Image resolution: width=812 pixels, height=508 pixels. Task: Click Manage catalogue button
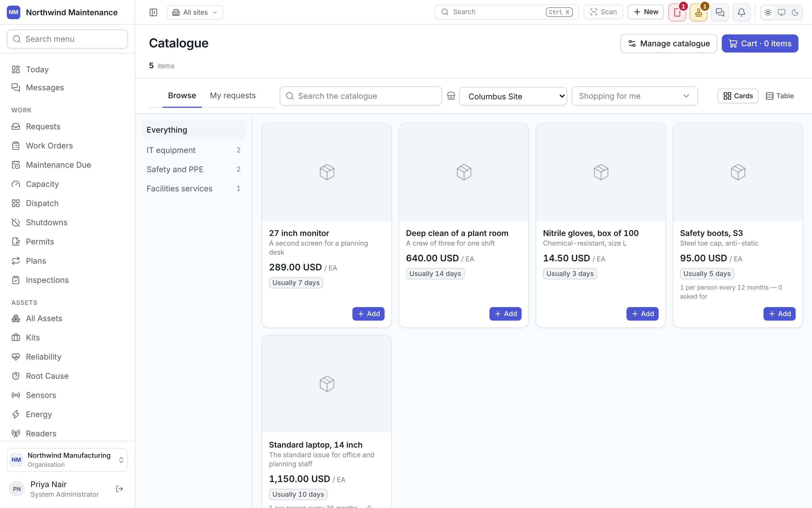click(x=668, y=43)
